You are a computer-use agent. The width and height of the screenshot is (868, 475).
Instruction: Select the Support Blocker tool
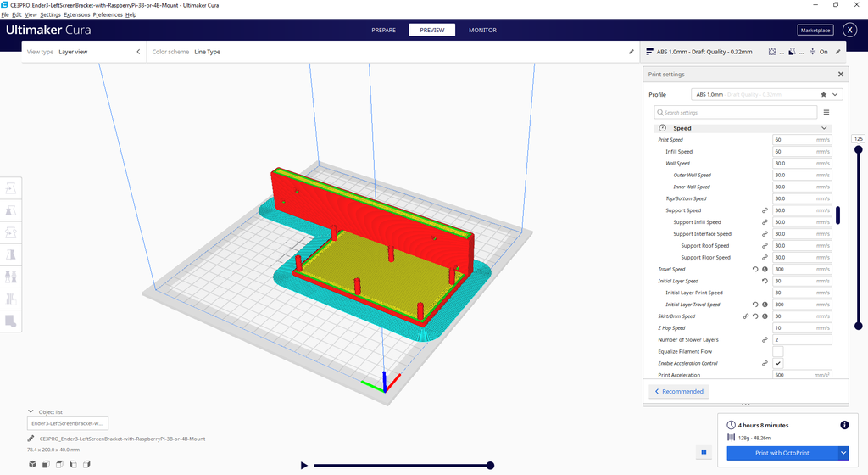click(x=10, y=299)
